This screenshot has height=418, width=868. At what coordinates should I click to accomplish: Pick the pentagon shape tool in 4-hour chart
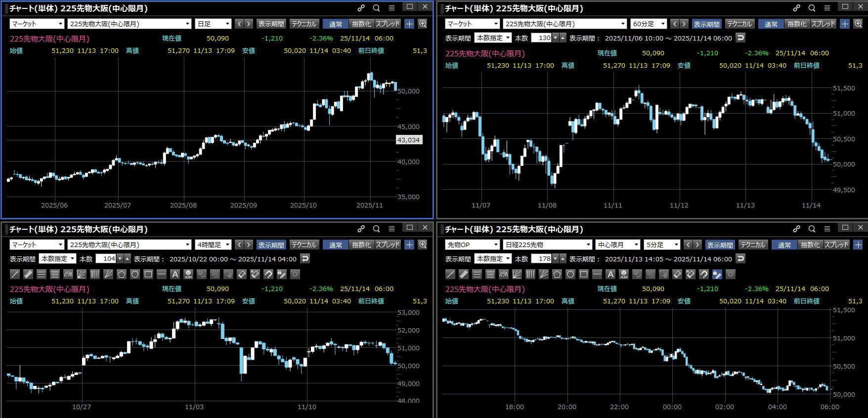click(x=122, y=274)
